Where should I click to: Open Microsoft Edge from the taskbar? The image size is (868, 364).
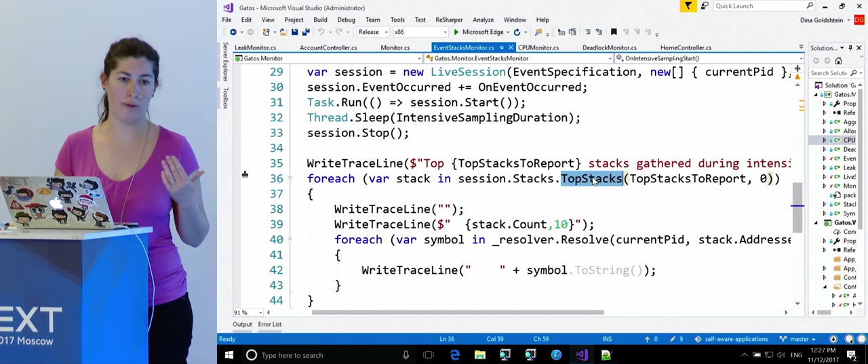pos(454,355)
